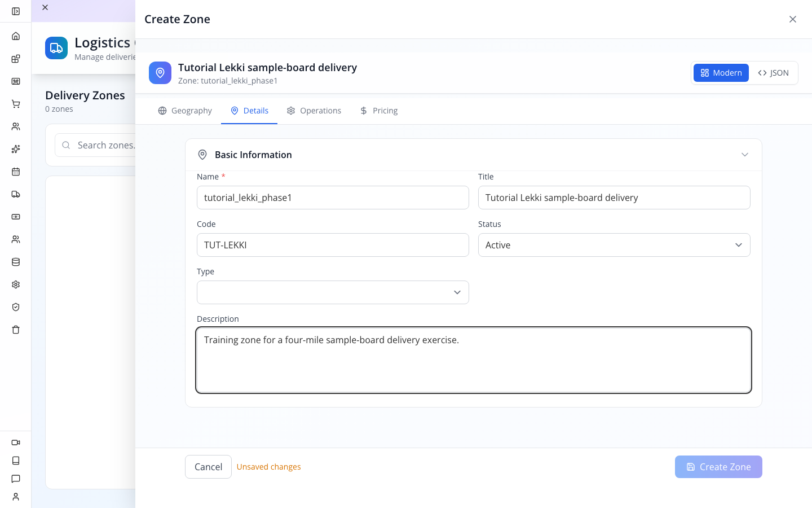Open the chat message icon in sidebar
The width and height of the screenshot is (812, 508).
click(x=16, y=479)
